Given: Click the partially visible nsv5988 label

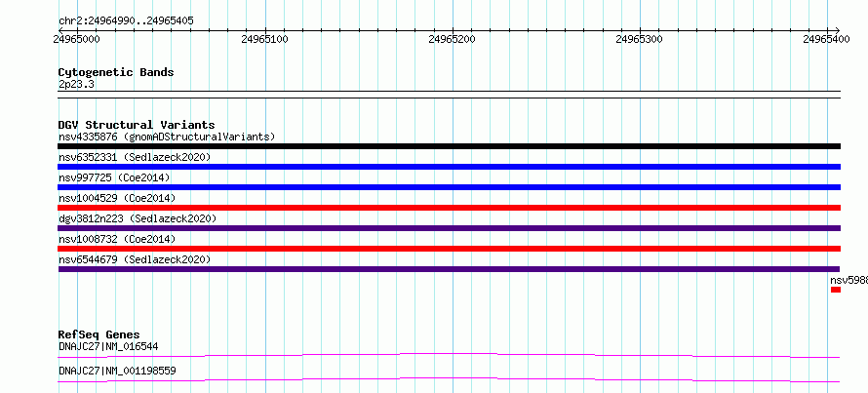Looking at the screenshot, I should [848, 280].
